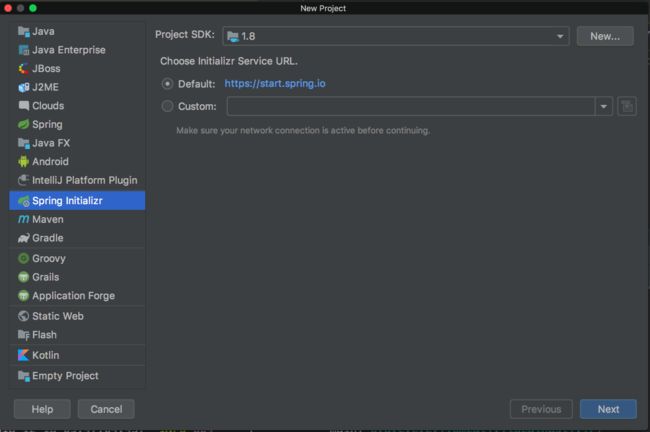Click the Java folder icon
This screenshot has height=432, width=650.
point(24,32)
